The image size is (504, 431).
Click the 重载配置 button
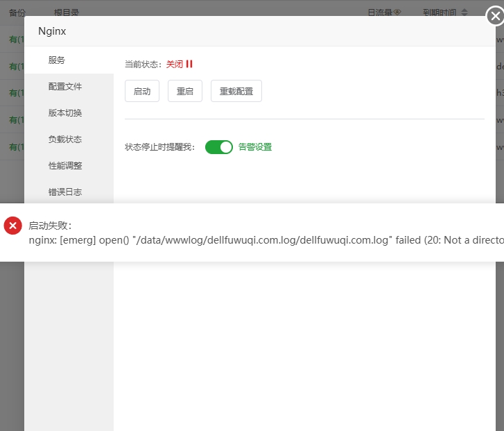236,91
